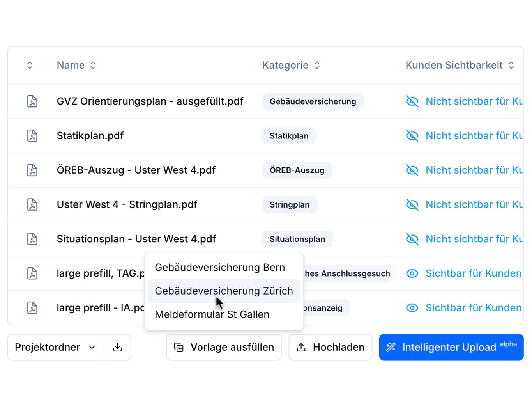532x410 pixels.
Task: Choose Meldeformular St Gallen from menu
Action: pyautogui.click(x=212, y=314)
